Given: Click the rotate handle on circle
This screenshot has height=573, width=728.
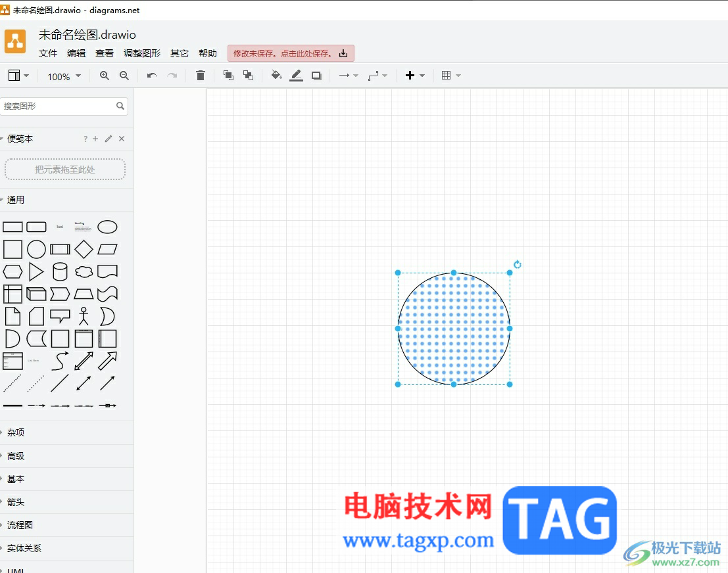Looking at the screenshot, I should click(x=517, y=264).
